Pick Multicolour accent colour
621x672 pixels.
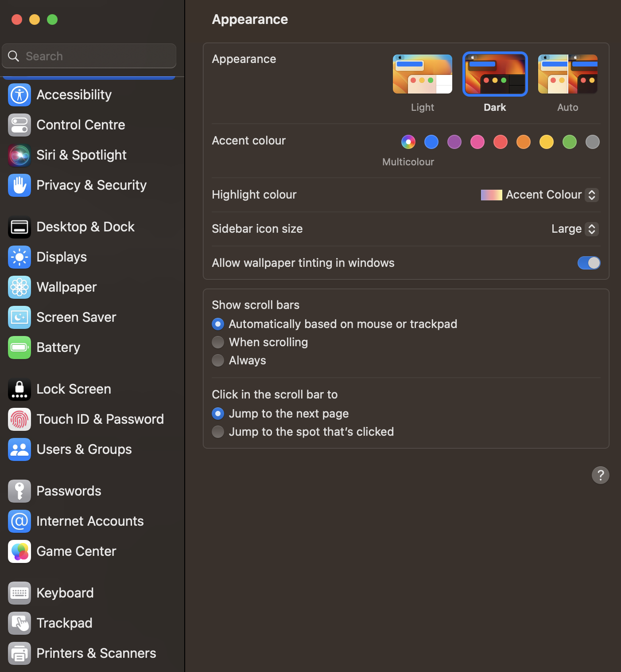pos(408,142)
